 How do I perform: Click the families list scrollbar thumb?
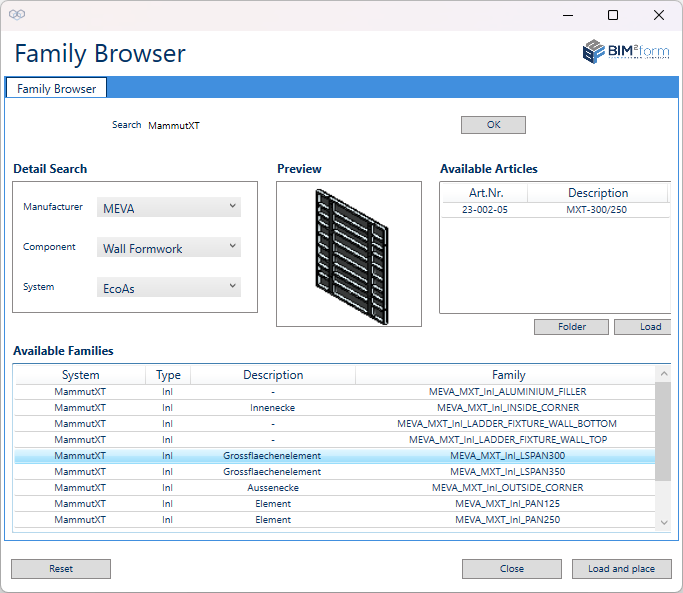(x=663, y=431)
